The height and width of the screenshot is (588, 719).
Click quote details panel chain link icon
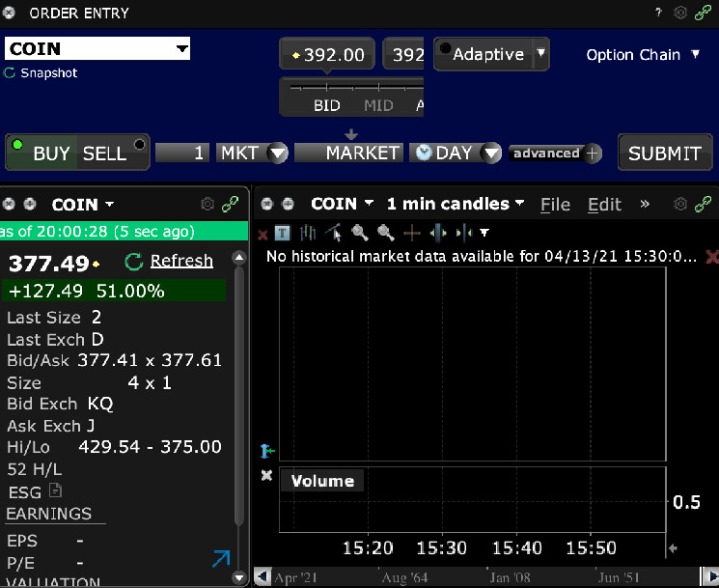[230, 204]
